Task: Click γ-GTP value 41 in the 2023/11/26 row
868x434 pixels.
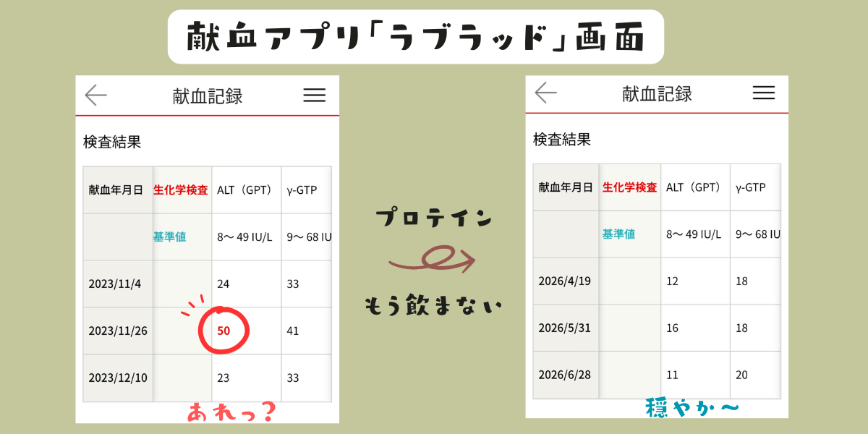Action: click(293, 331)
